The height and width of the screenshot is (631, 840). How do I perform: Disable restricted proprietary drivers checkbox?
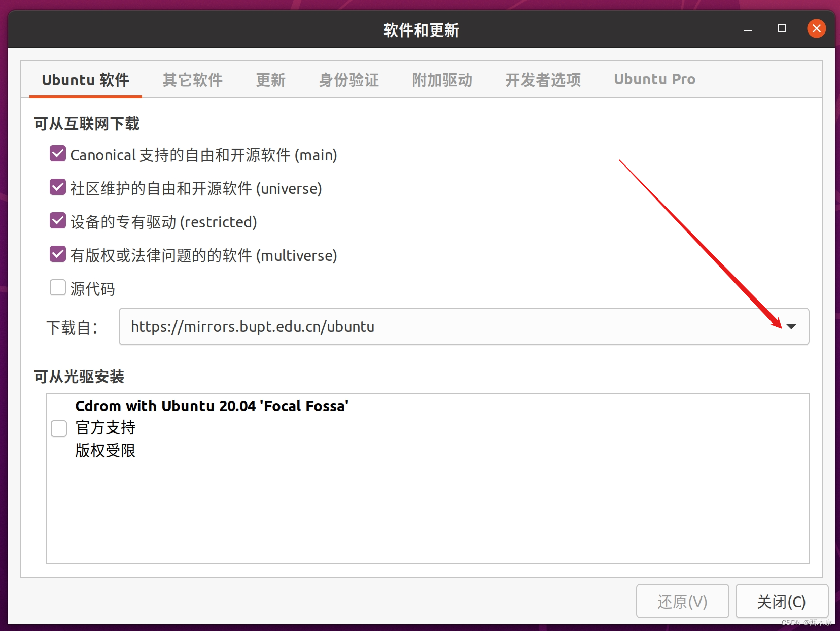58,221
